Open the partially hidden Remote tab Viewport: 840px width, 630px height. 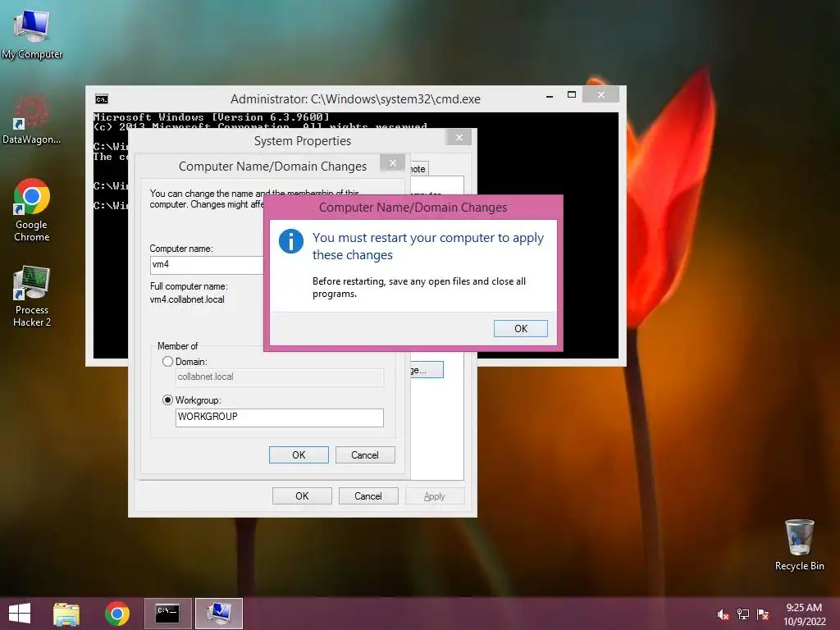(x=419, y=169)
